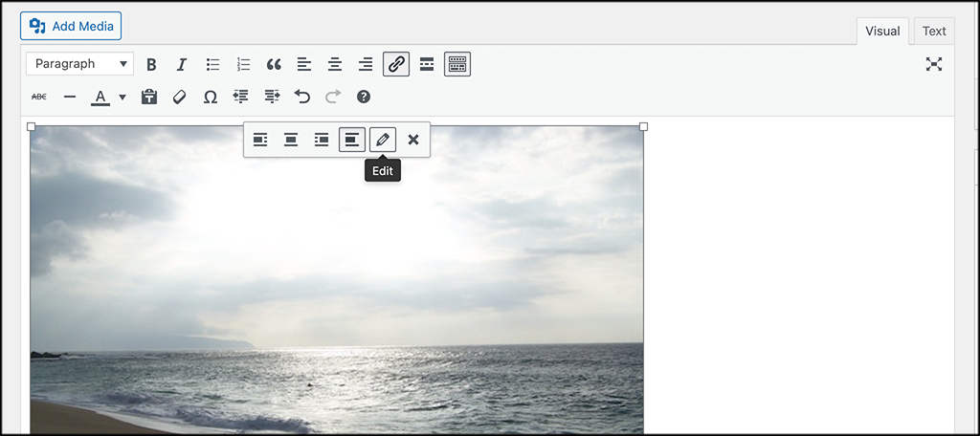Align image left in image toolbar

pos(260,140)
